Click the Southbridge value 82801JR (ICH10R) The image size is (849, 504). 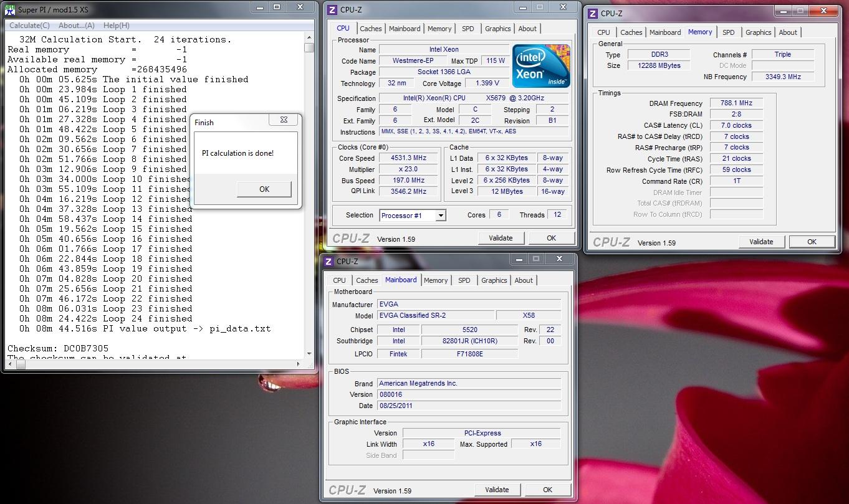469,341
